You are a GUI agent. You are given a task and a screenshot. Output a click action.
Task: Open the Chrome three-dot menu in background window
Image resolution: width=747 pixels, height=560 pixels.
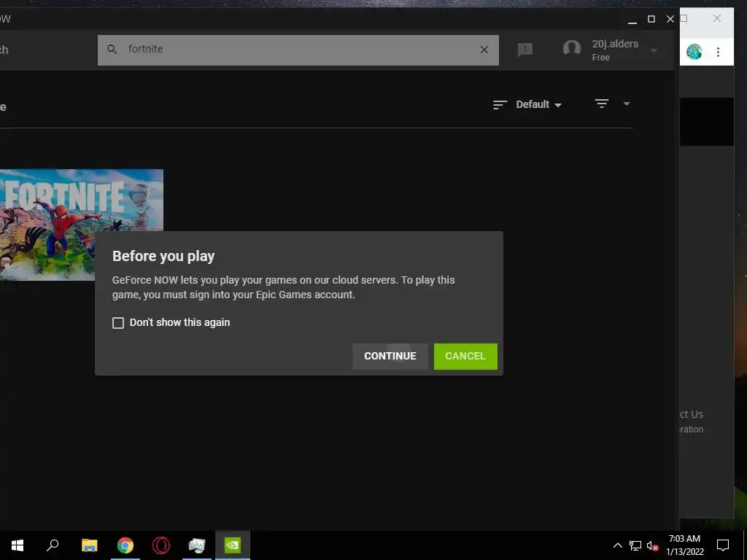click(718, 52)
